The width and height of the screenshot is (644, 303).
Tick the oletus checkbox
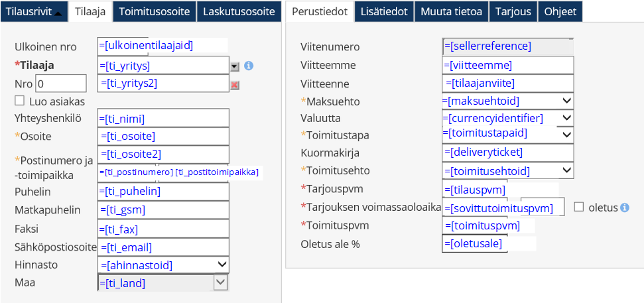579,207
